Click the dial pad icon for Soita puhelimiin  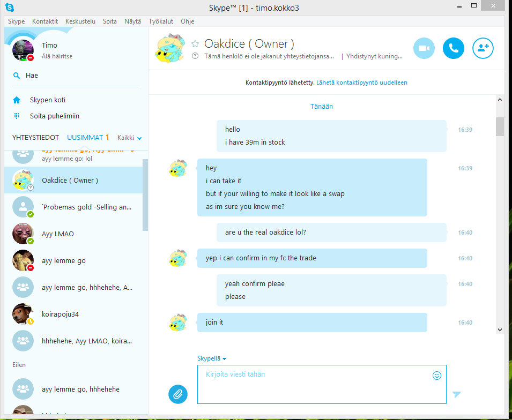coord(16,116)
